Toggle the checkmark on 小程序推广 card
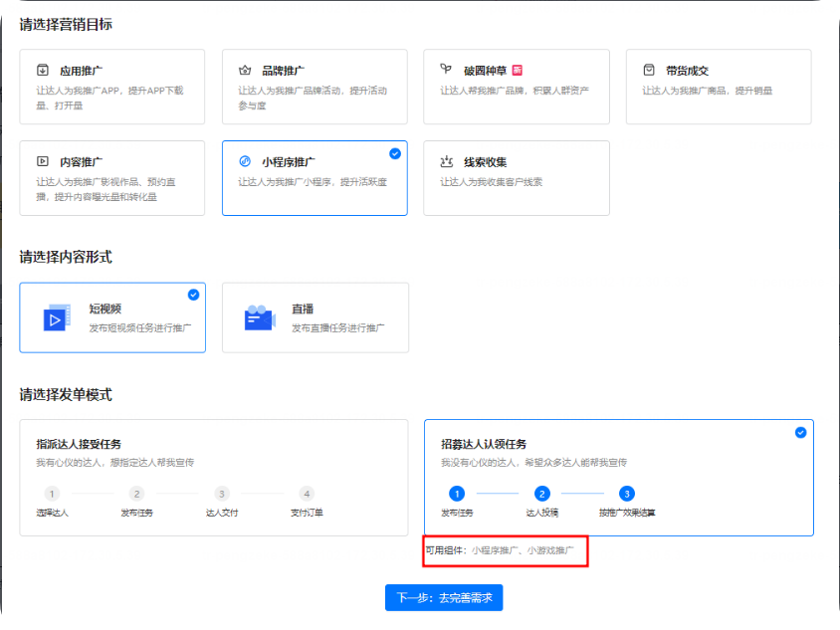This screenshot has height=630, width=840. 395,153
